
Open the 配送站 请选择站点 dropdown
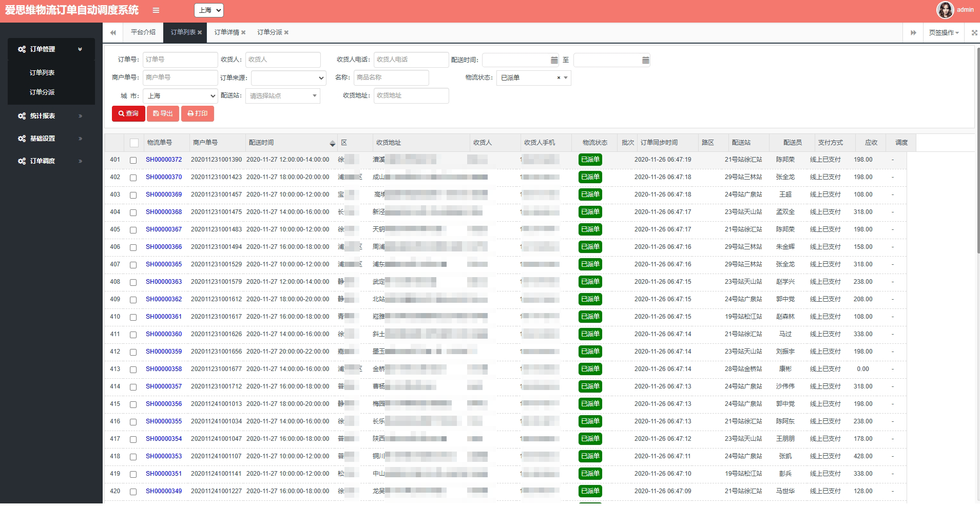coord(283,96)
